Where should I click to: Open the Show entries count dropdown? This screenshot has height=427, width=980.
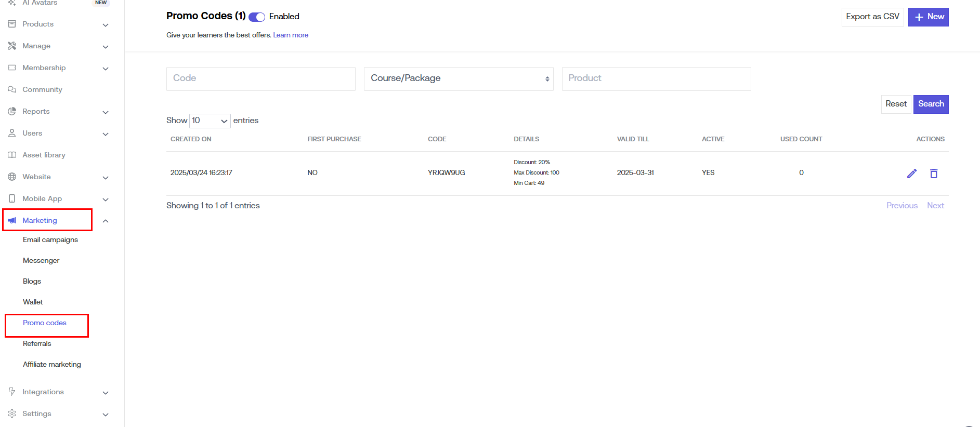[210, 121]
